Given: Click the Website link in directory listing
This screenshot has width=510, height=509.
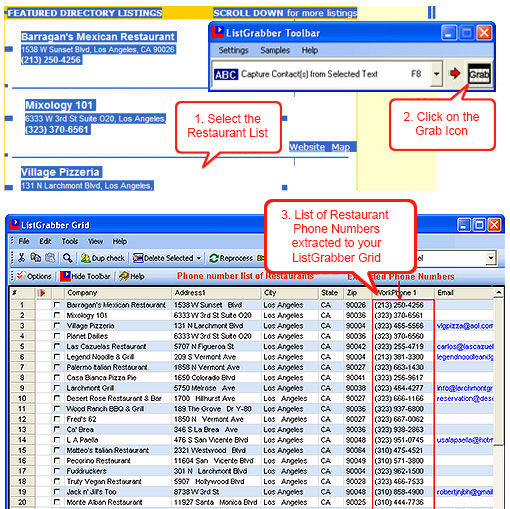Looking at the screenshot, I should (x=307, y=147).
